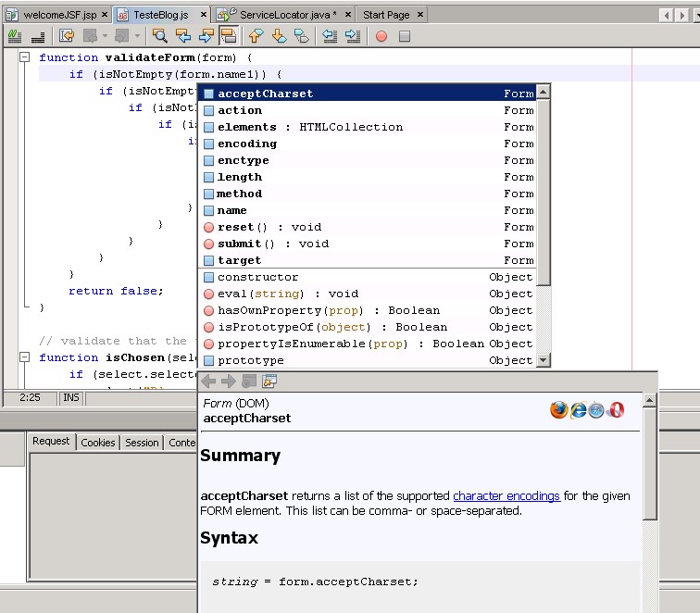Image resolution: width=700 pixels, height=613 pixels.
Task: Select hasOwnProperty(prop) suggestion
Action: 368,310
